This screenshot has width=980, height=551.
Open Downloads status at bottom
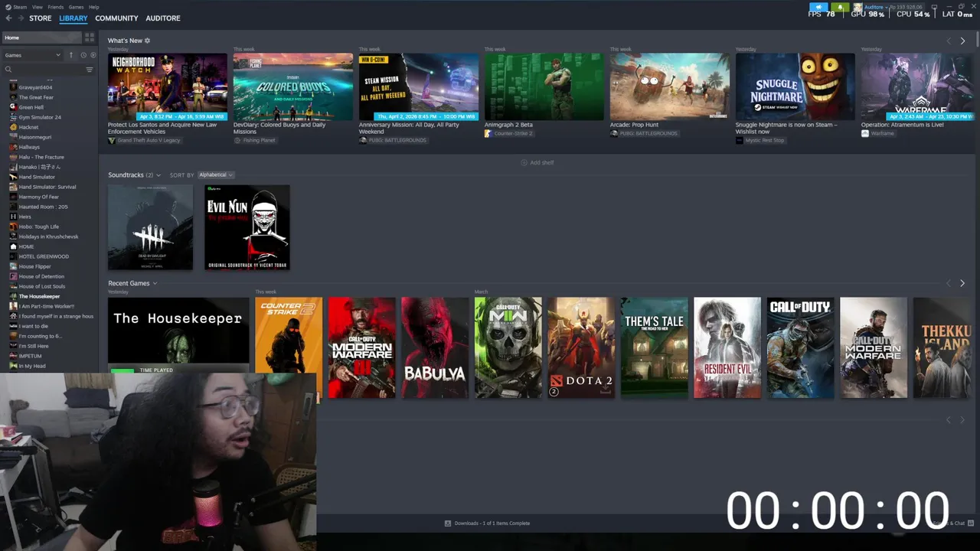(x=488, y=523)
